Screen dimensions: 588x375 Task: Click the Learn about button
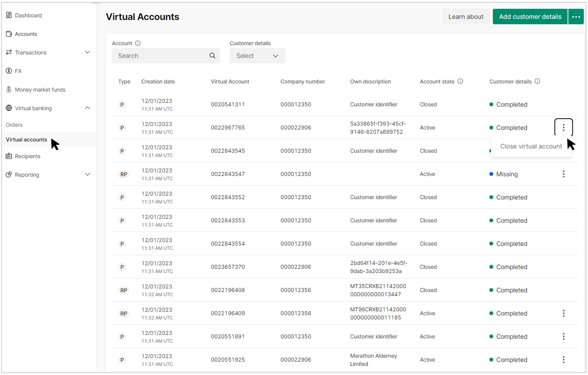tap(466, 17)
